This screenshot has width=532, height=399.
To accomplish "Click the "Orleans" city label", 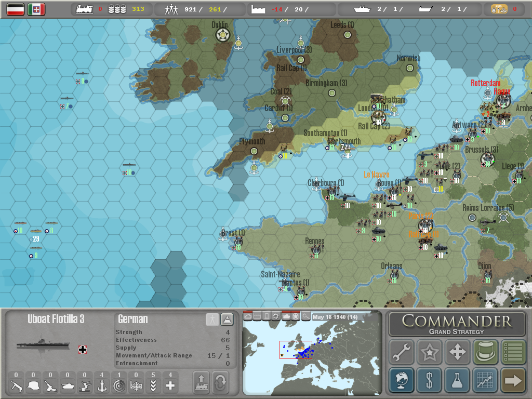I will click(392, 266).
